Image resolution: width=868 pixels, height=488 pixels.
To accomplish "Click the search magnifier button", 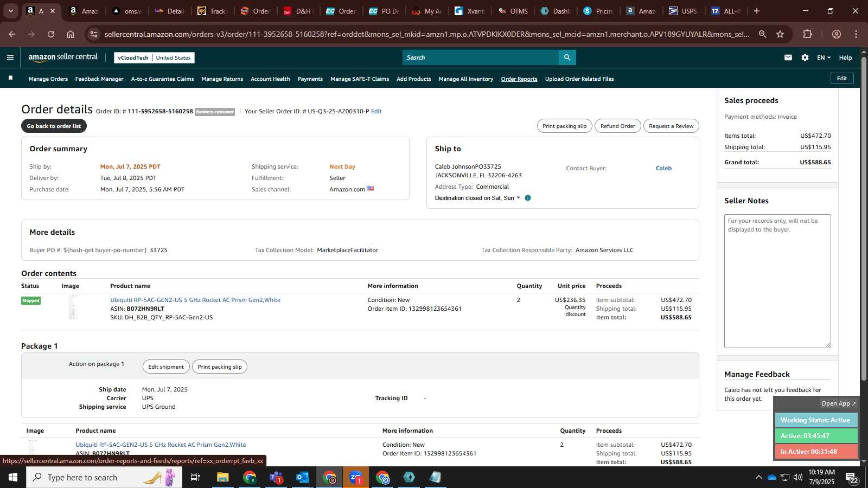I will pyautogui.click(x=567, y=57).
